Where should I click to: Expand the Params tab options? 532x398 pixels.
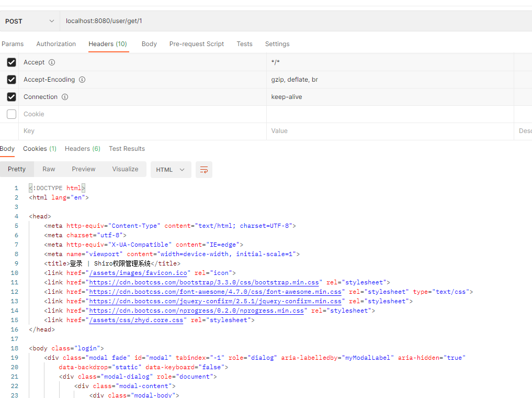coord(13,44)
